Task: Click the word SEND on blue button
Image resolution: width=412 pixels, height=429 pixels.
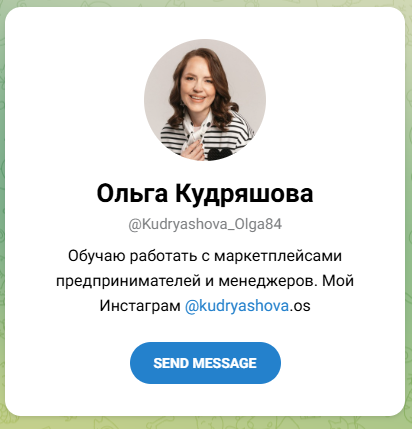Action: 171,363
